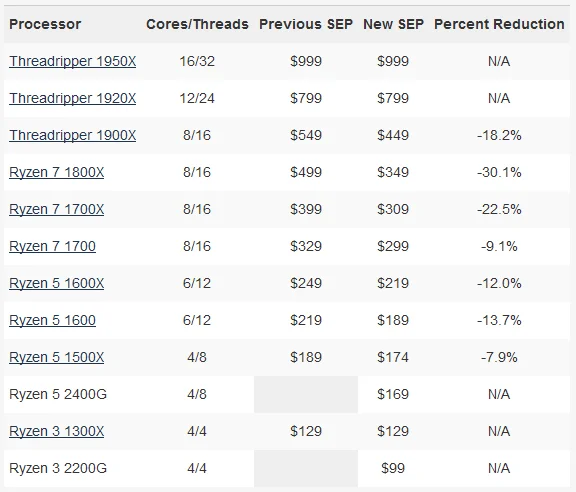Viewport: 576px width, 492px height.
Task: Open the Ryzen 3 1300X link
Action: pos(57,431)
